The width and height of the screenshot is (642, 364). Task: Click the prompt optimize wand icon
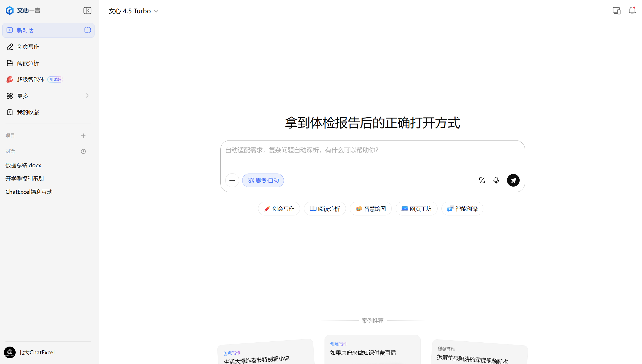pos(482,180)
